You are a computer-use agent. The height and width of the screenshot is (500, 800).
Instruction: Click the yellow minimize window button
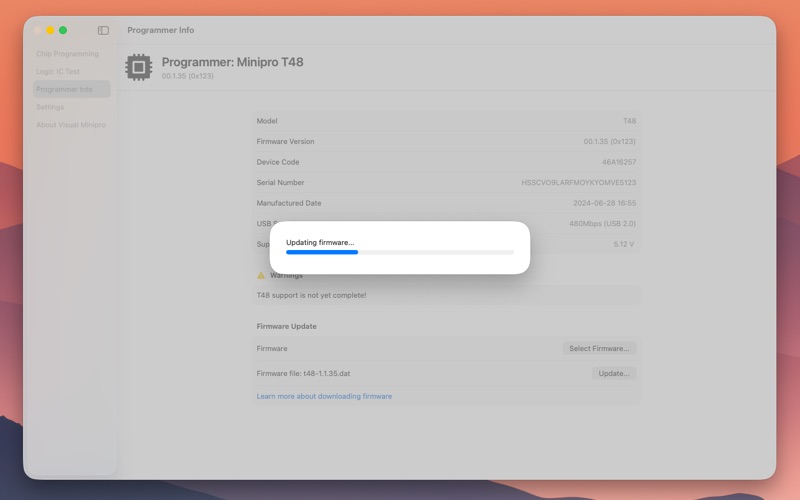pyautogui.click(x=50, y=30)
